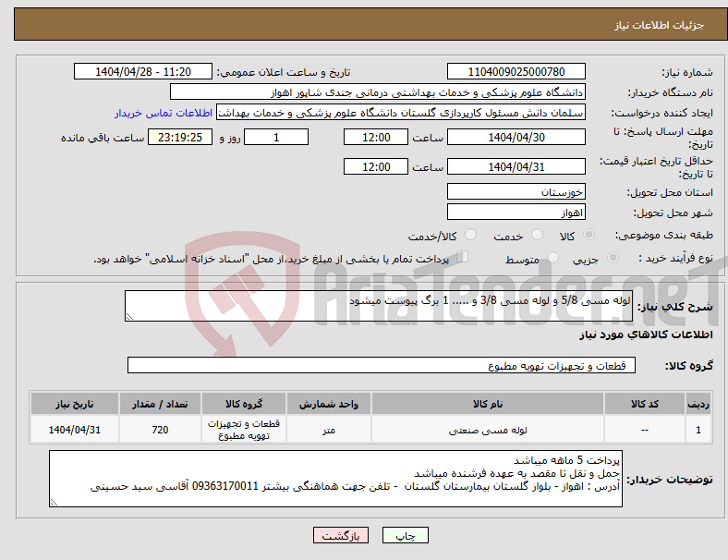Screen dimensions: 728x560
Task: Select the متوسط purchase type radio
Action: pos(552,257)
